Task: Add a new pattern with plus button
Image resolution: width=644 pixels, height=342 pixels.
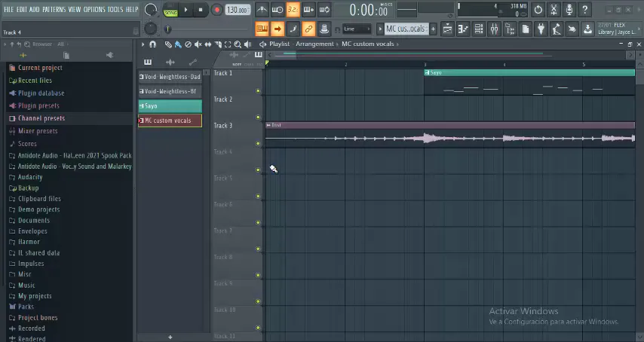Action: point(433,29)
